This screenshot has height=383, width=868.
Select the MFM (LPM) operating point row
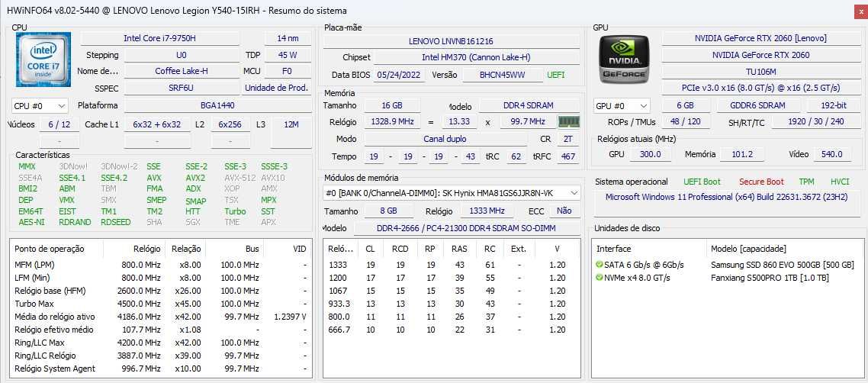click(160, 265)
